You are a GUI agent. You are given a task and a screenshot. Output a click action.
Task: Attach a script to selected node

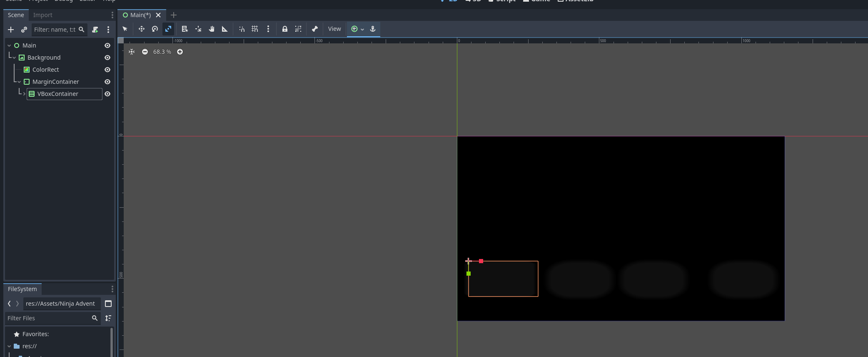95,30
